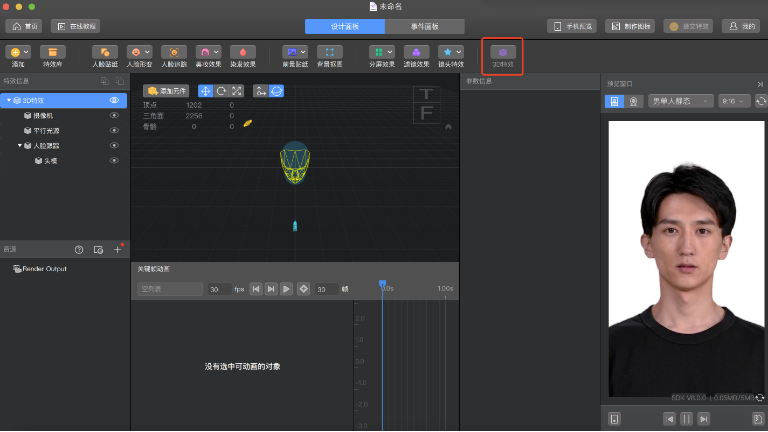Viewport: 768px width, 432px height.
Task: Toggle visibility of 平行光源 light node
Action: click(114, 130)
